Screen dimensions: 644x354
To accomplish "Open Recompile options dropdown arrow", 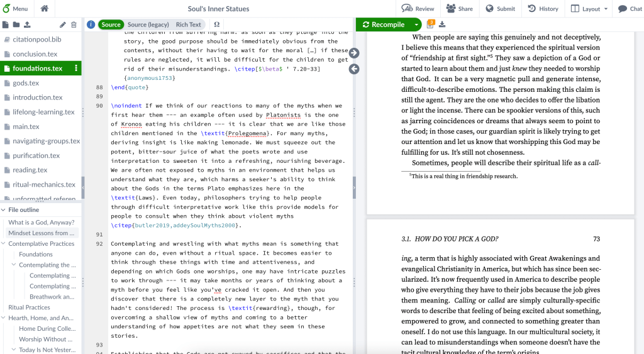I will [x=416, y=25].
